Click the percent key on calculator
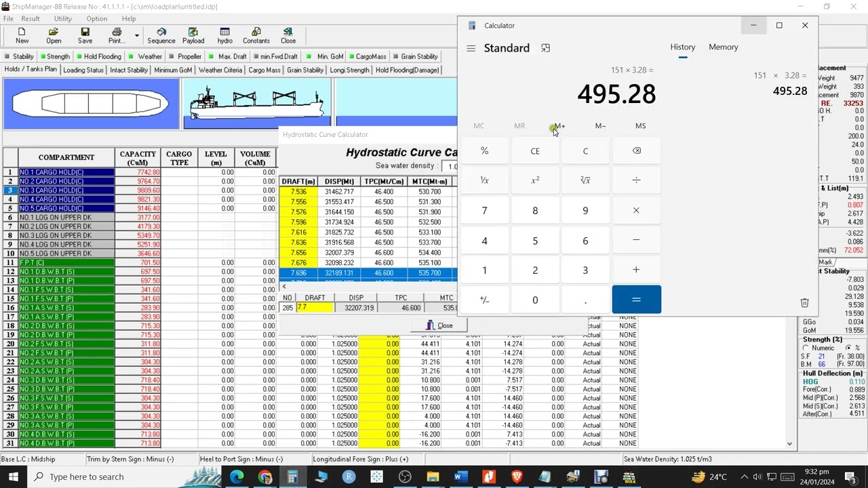The image size is (868, 488). [484, 151]
